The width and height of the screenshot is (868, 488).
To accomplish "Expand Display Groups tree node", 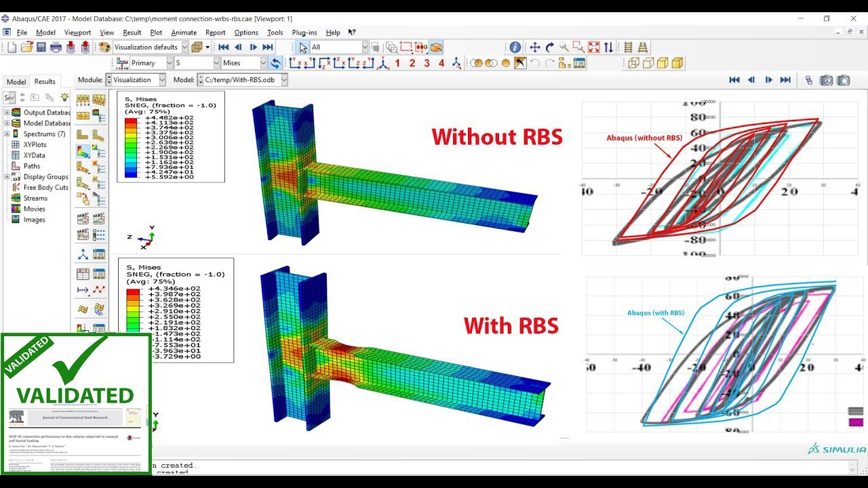I will 7,177.
